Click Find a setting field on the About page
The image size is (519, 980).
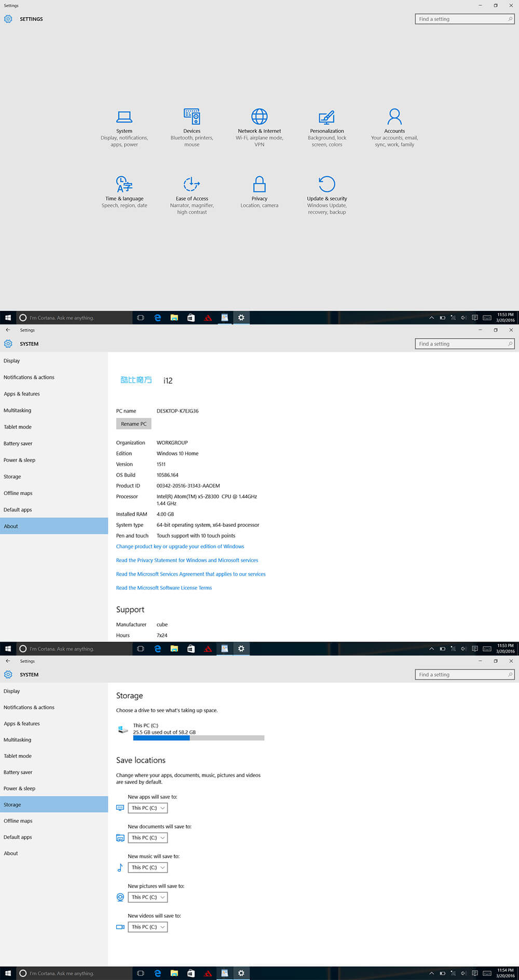pos(465,344)
